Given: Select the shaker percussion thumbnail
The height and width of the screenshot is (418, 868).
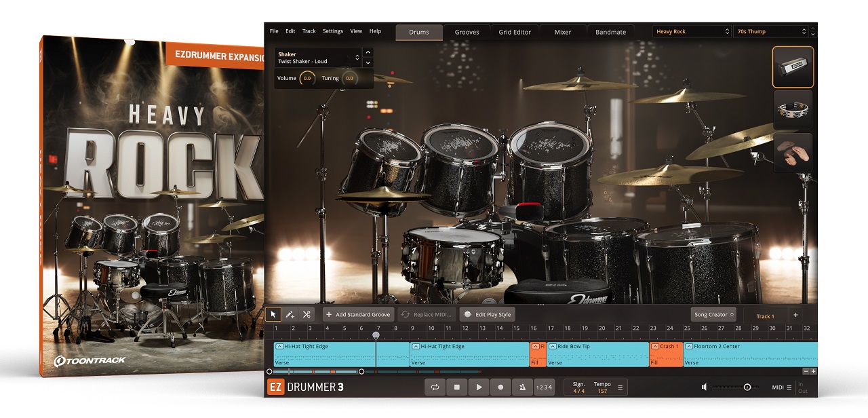Looking at the screenshot, I should (x=793, y=67).
